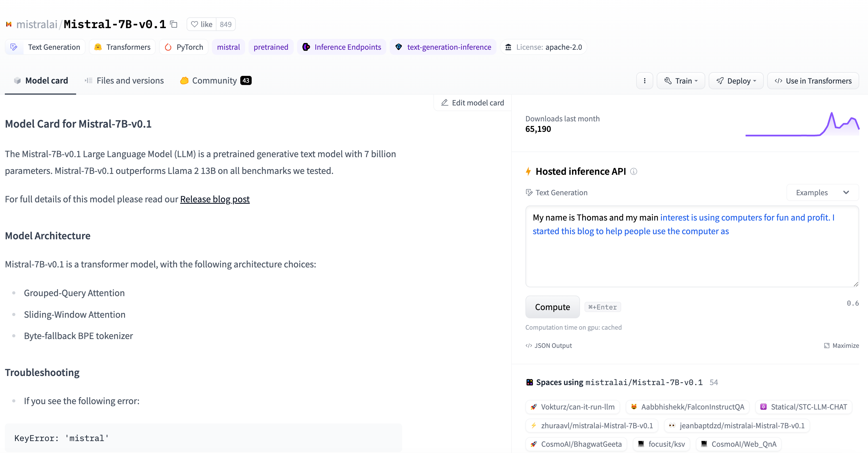The height and width of the screenshot is (453, 868).
Task: Expand the Deploy dropdown
Action: tap(736, 81)
